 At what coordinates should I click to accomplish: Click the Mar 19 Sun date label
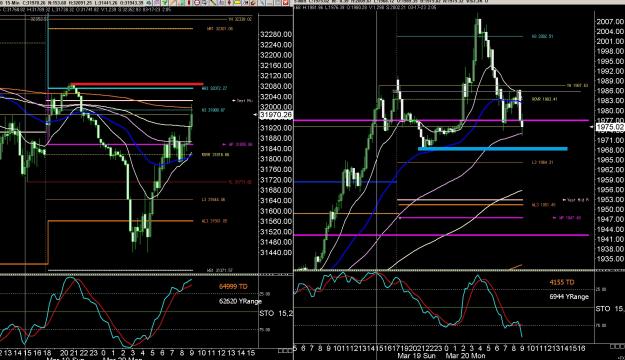click(417, 355)
